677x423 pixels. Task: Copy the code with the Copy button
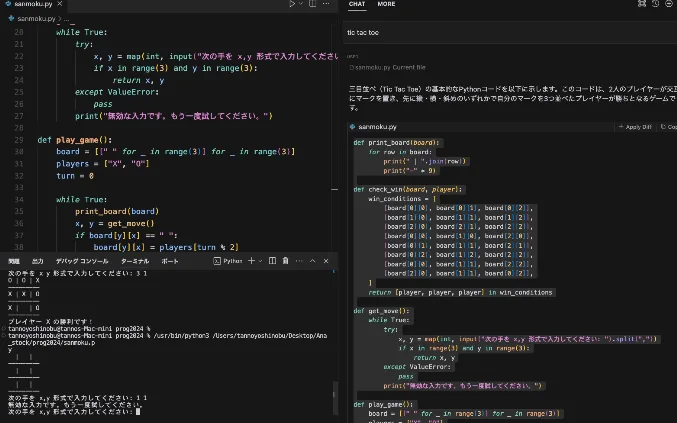coord(668,127)
